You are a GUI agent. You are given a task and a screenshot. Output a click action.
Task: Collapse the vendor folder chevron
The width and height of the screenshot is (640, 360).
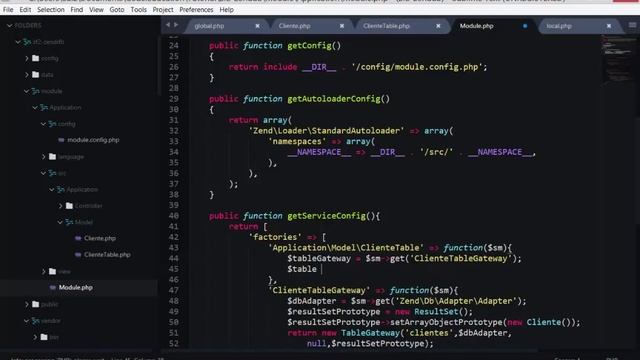pos(27,321)
